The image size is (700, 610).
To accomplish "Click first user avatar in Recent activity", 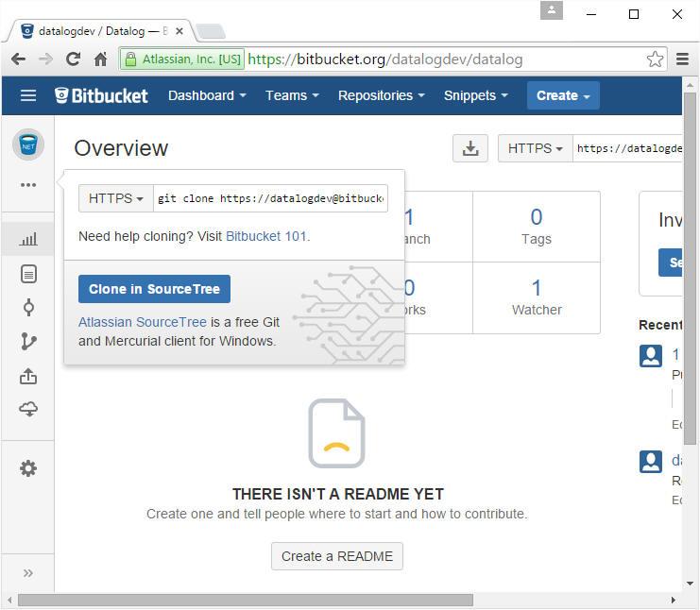I will [x=651, y=356].
